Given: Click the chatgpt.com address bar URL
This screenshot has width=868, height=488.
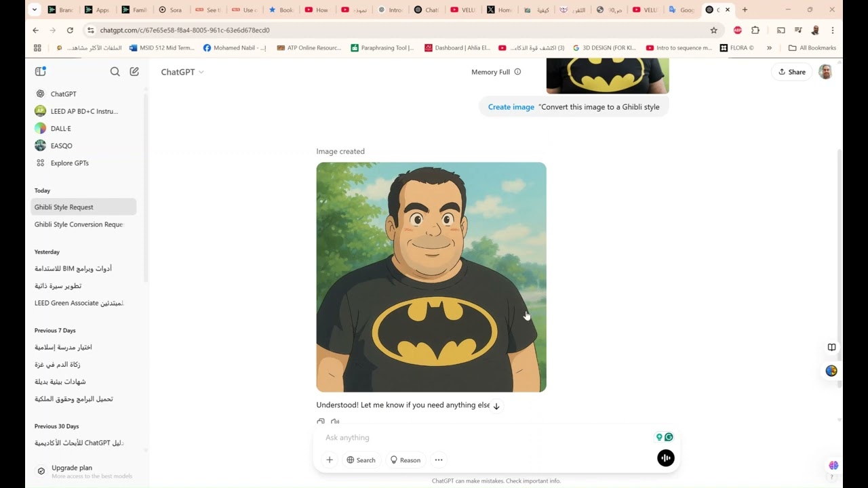Looking at the screenshot, I should [184, 30].
